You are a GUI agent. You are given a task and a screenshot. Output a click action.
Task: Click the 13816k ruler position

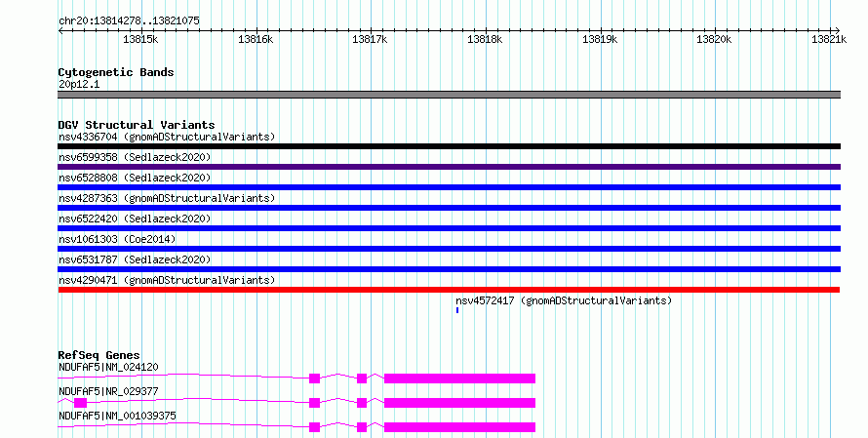point(256,39)
